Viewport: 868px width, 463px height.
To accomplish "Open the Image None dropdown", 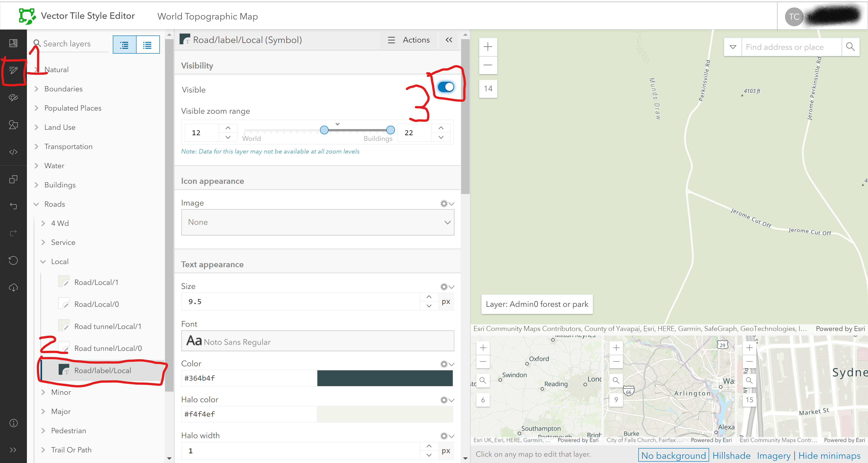I will 317,222.
